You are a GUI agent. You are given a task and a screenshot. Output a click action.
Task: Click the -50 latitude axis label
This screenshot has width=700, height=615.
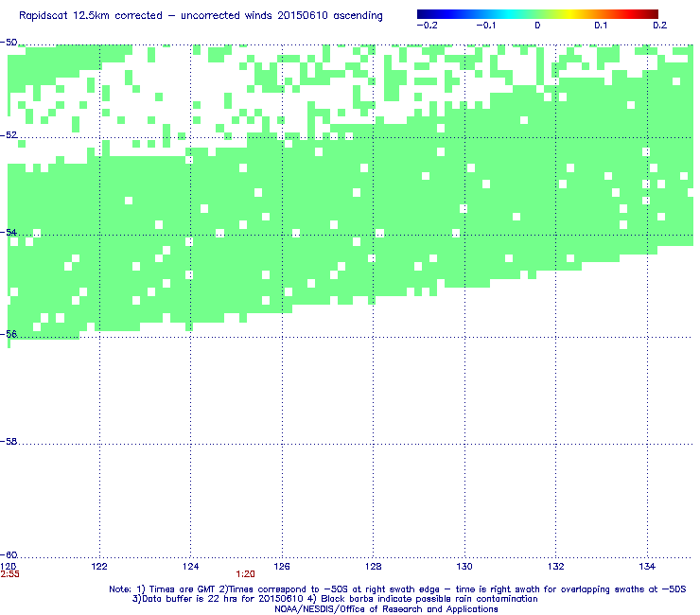point(9,43)
